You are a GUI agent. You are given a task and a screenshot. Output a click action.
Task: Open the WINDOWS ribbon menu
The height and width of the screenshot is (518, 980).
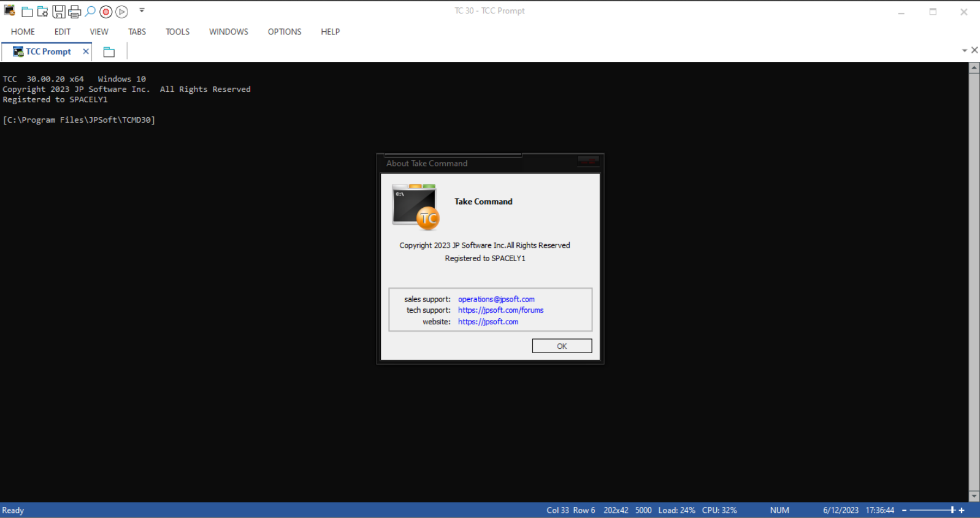click(229, 32)
